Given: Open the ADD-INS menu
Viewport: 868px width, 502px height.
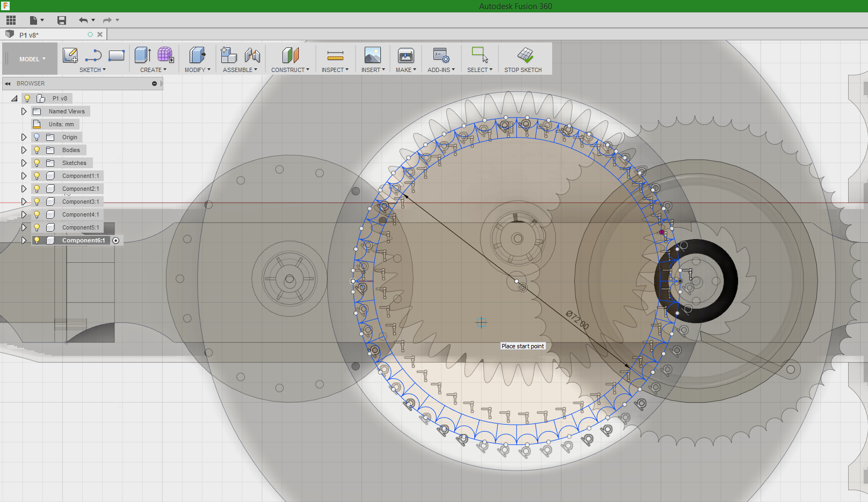Looking at the screenshot, I should pos(441,70).
